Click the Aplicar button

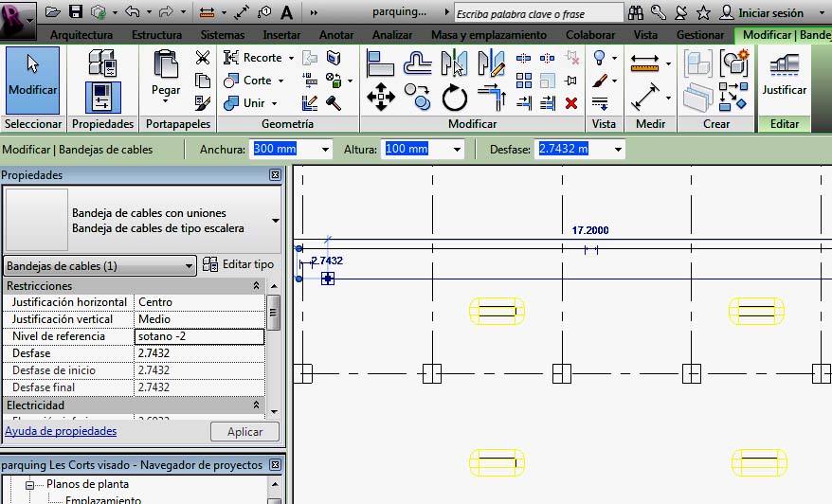(244, 432)
